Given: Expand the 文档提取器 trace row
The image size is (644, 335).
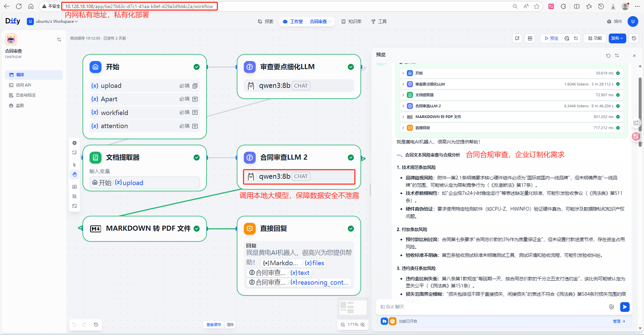Looking at the screenshot, I should click(x=403, y=95).
